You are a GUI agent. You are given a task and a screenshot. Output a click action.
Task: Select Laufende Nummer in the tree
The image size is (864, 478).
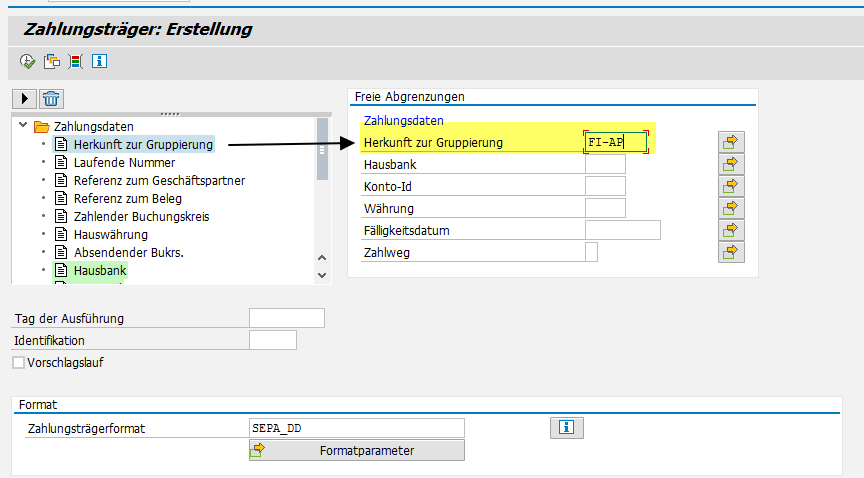(123, 162)
